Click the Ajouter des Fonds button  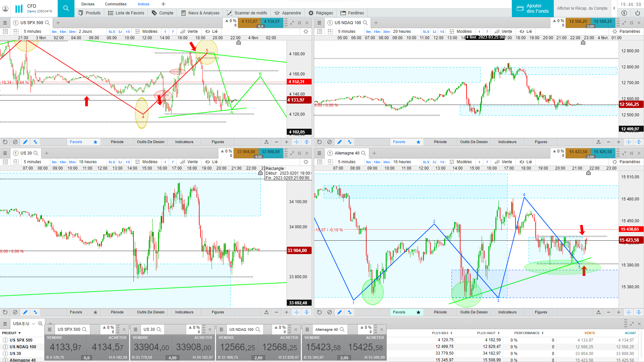point(533,8)
